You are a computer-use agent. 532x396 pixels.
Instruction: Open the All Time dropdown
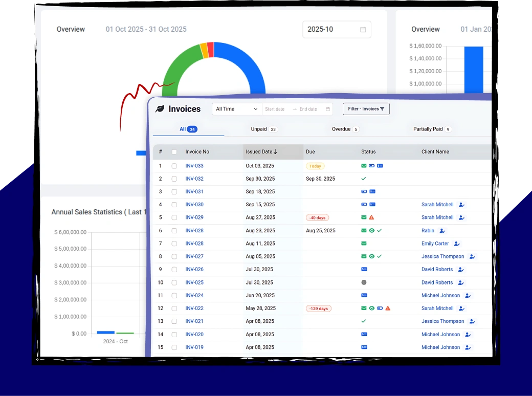click(x=236, y=108)
